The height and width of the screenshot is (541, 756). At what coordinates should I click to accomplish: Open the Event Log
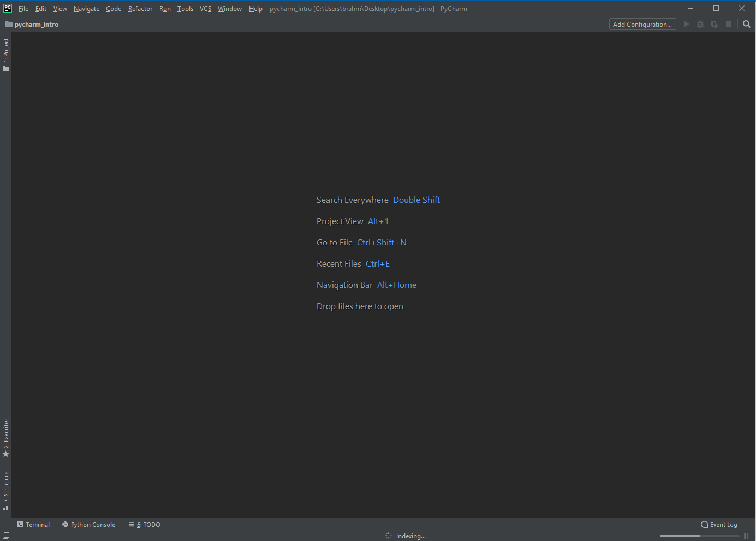[x=719, y=524]
